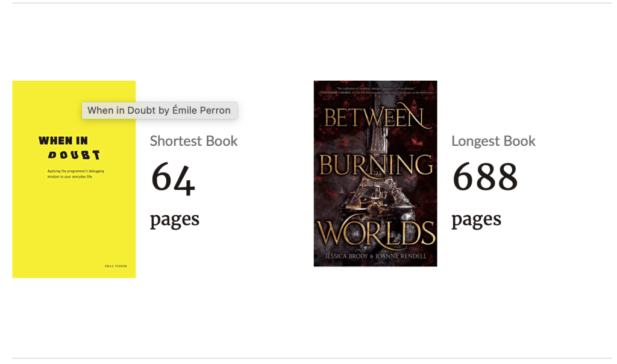The image size is (617, 364).
Task: Click the 688 page count number
Action: 485,178
